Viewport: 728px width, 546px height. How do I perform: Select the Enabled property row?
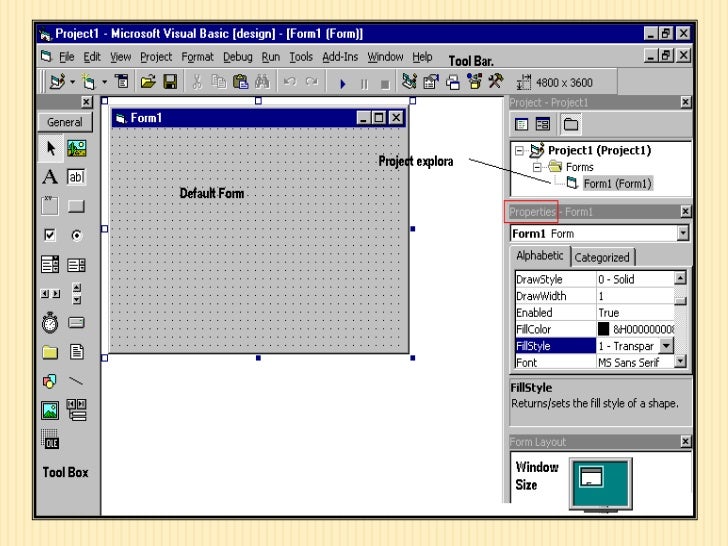tap(594, 312)
